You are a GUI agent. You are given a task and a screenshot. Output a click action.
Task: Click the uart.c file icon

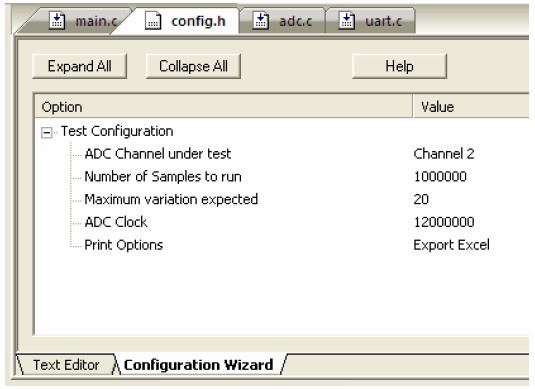(347, 21)
